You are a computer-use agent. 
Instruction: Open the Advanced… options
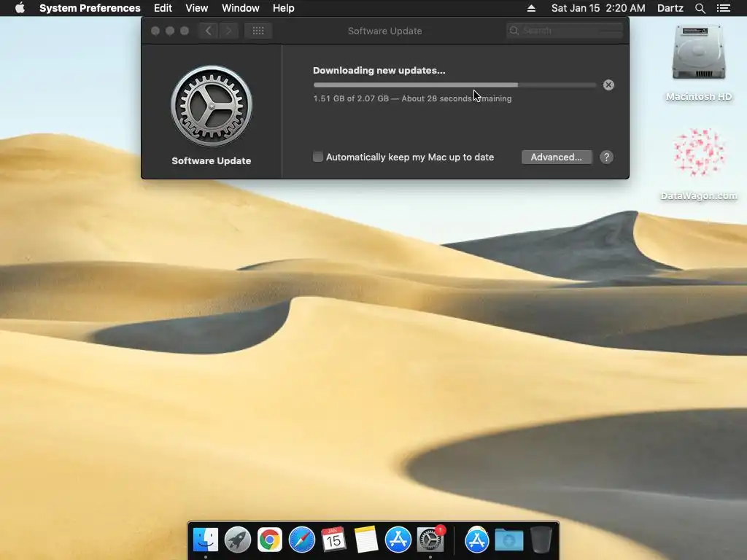pos(557,157)
